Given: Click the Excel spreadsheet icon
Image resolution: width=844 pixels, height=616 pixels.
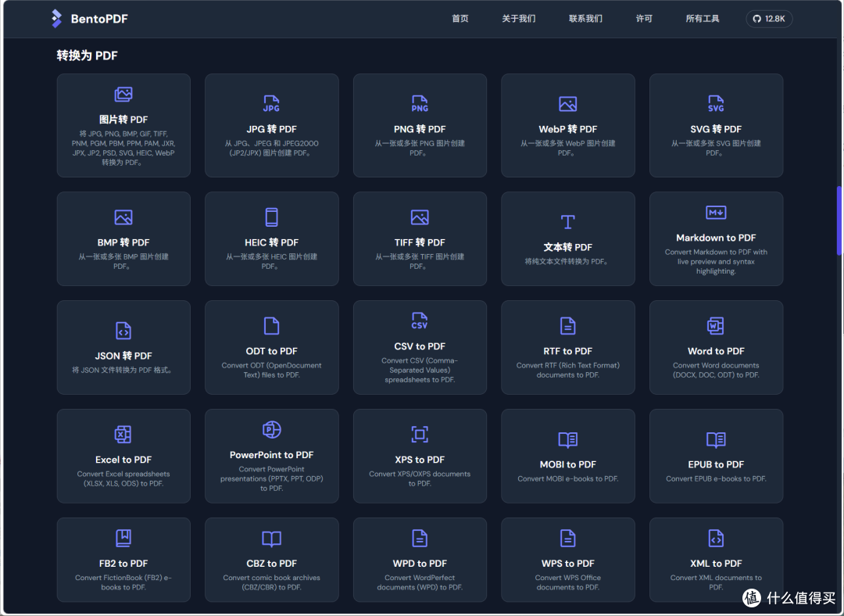Looking at the screenshot, I should click(123, 434).
